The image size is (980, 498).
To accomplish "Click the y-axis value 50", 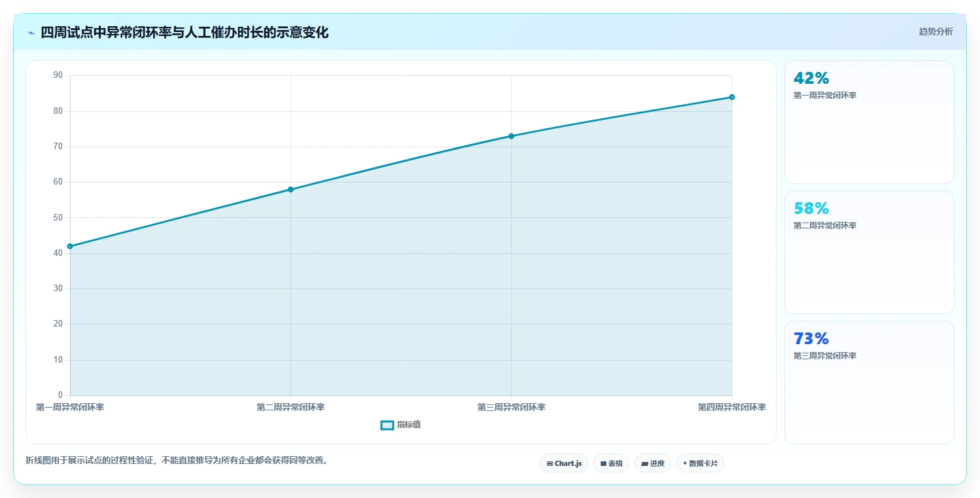I will (58, 217).
